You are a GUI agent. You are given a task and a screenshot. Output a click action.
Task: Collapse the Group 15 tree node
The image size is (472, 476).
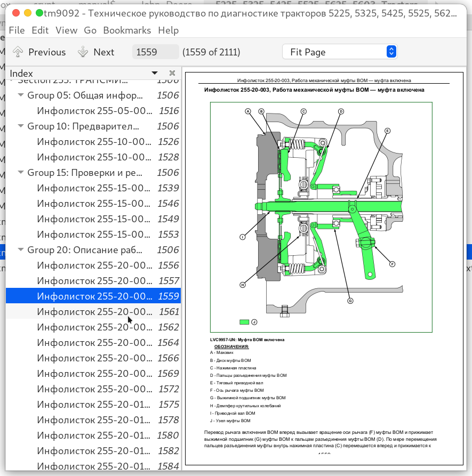tap(21, 173)
